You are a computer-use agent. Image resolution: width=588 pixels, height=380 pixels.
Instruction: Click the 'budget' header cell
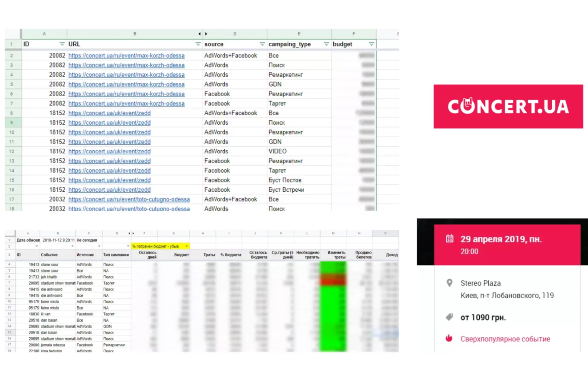click(354, 44)
